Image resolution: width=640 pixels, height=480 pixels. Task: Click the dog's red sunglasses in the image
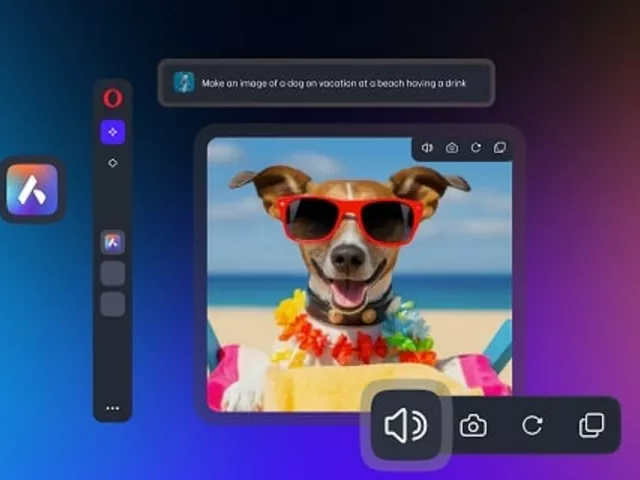[347, 219]
